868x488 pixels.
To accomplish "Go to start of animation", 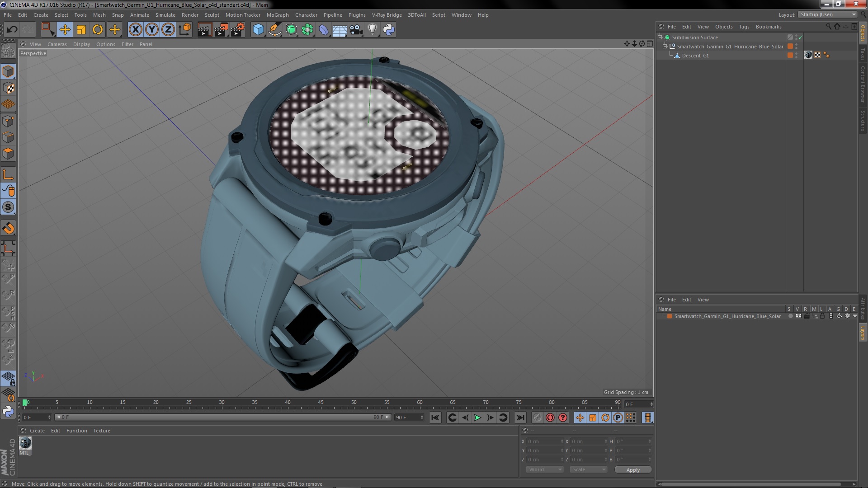I will (x=435, y=418).
